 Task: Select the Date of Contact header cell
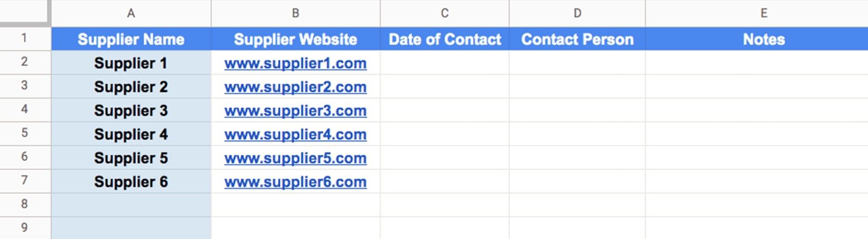(444, 39)
